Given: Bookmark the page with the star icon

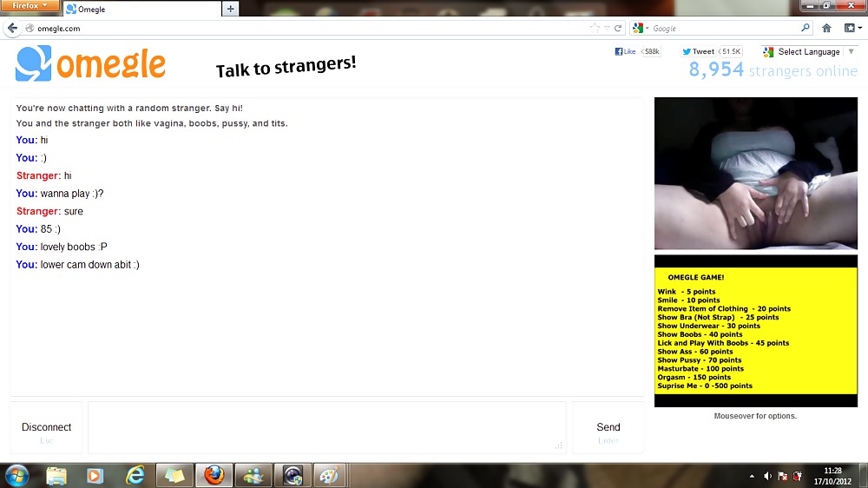Looking at the screenshot, I should point(595,28).
